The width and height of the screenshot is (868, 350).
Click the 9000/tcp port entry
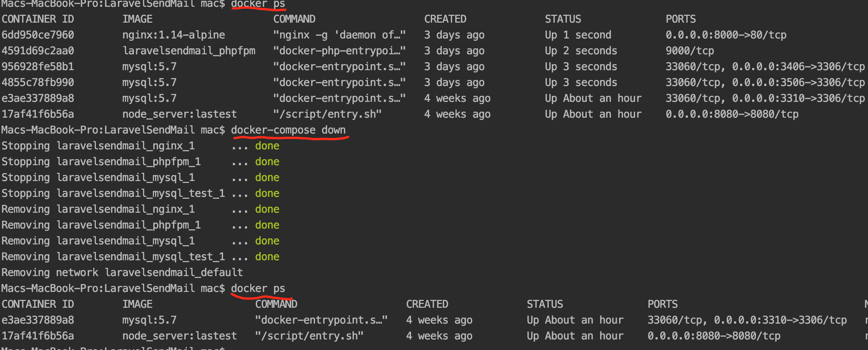689,51
